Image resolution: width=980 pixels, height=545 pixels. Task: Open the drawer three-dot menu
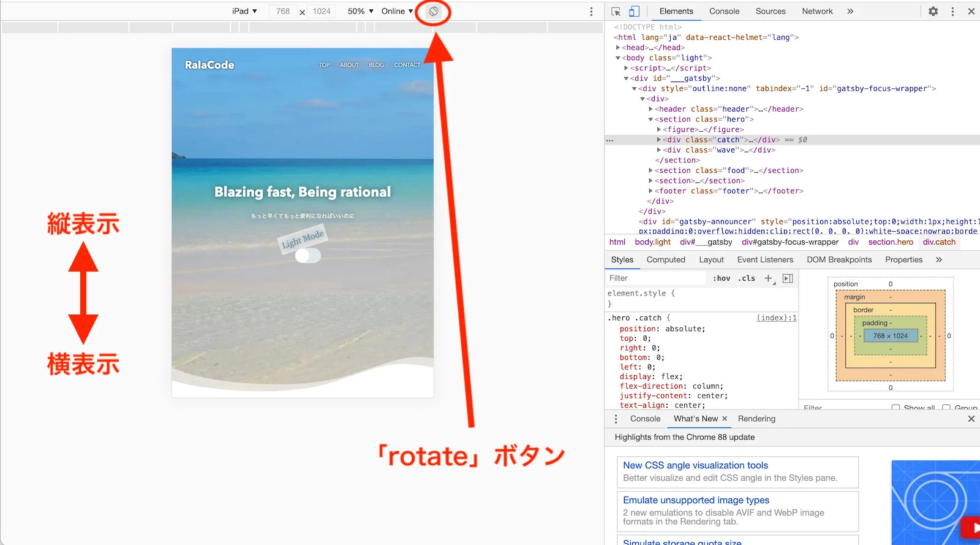616,419
